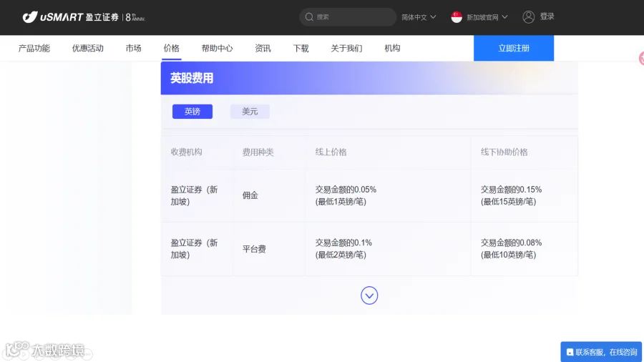
Task: Click the search magnifier icon
Action: pyautogui.click(x=309, y=17)
